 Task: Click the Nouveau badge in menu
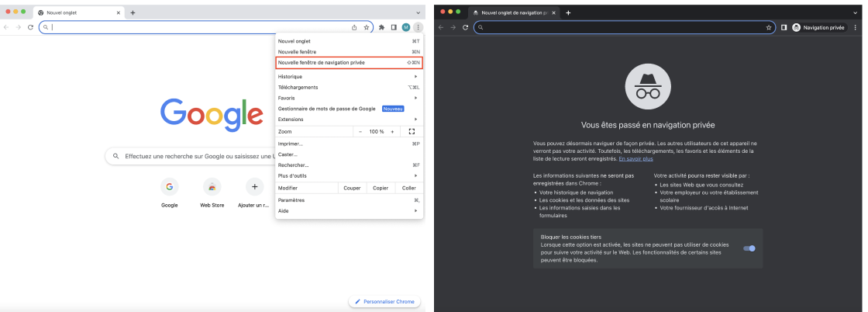[x=393, y=109]
